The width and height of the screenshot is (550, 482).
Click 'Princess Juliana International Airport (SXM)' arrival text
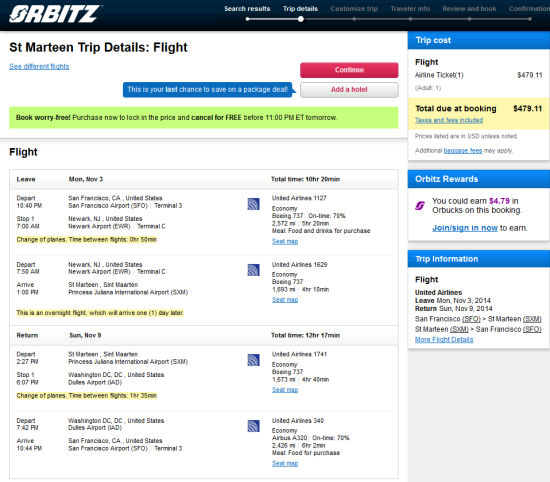point(128,292)
